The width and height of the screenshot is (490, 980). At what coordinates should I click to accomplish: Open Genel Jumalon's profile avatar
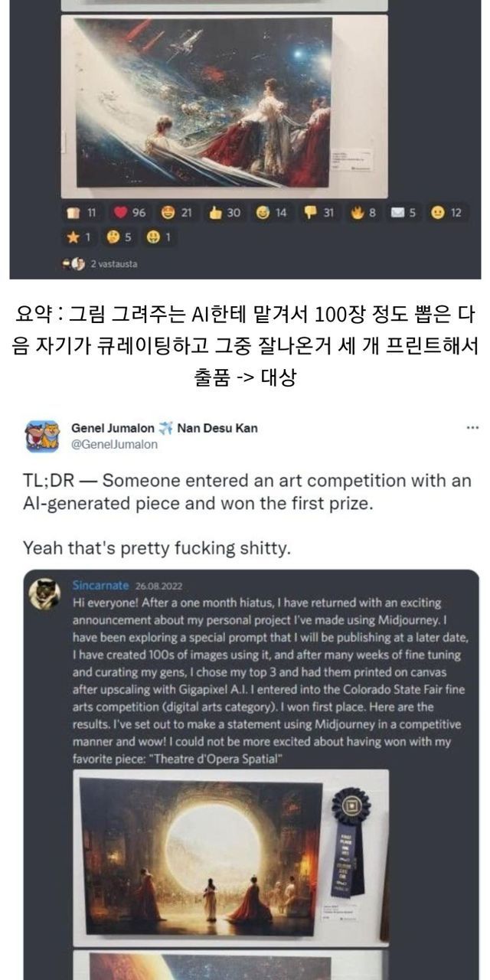click(x=42, y=436)
